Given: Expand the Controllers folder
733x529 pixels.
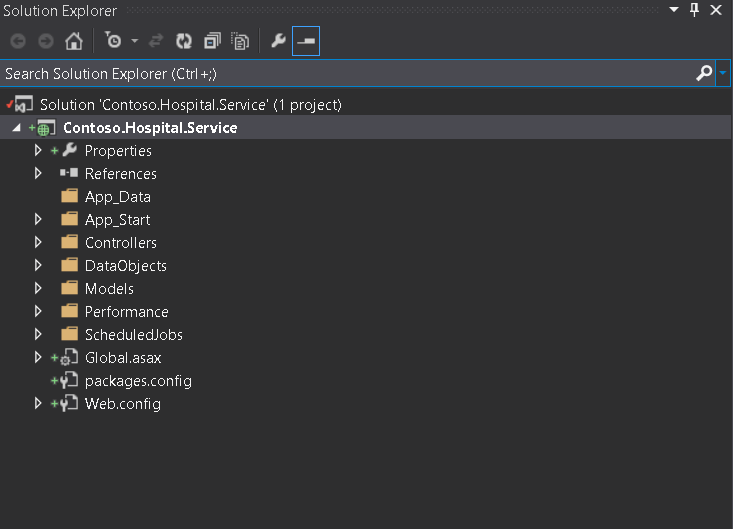Looking at the screenshot, I should pyautogui.click(x=38, y=242).
